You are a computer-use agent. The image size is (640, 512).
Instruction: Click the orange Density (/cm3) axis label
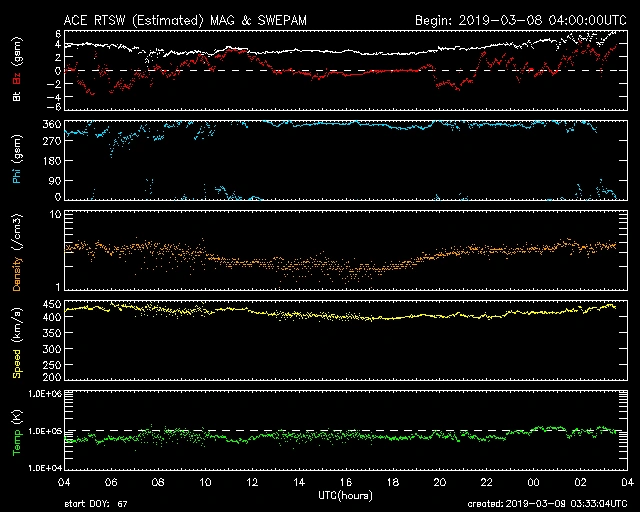click(16, 250)
